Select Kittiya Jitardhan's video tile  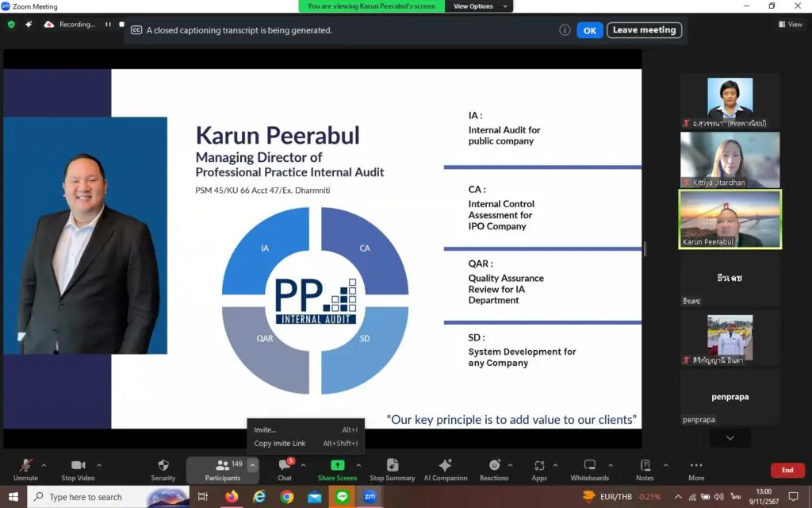[x=730, y=160]
